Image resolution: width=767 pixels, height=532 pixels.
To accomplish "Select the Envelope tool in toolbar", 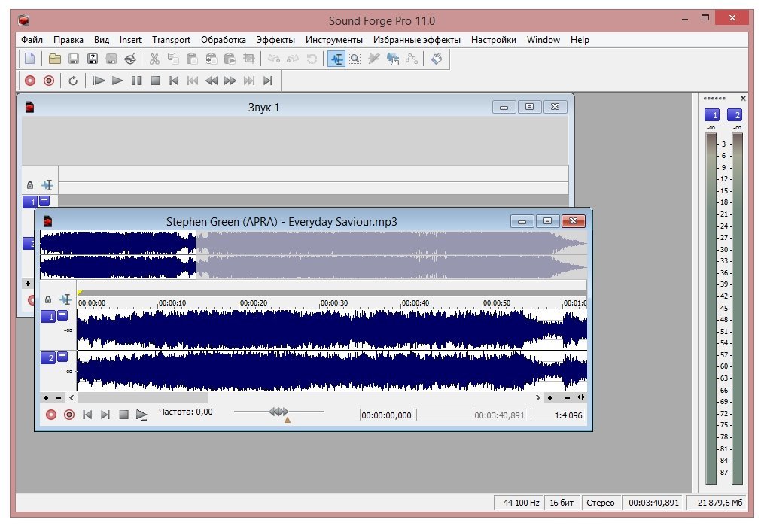I will coord(412,59).
